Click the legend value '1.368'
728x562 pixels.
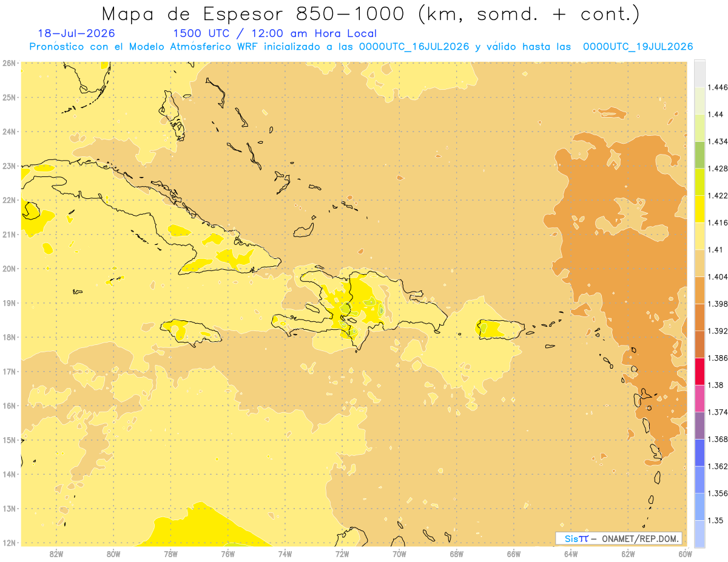tap(718, 439)
